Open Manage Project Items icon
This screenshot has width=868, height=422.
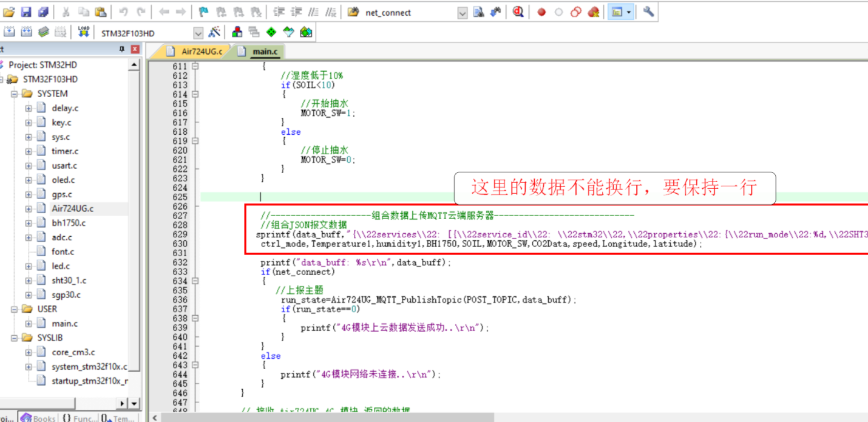(x=237, y=32)
